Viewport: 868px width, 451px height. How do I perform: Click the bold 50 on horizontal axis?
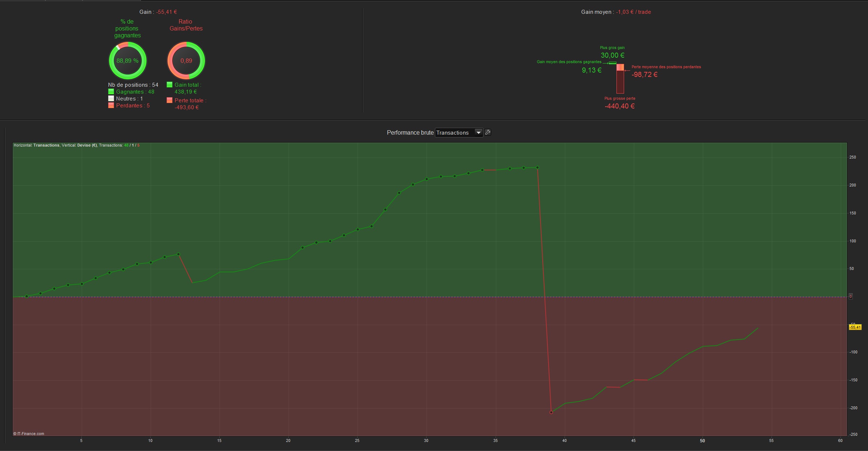click(702, 441)
